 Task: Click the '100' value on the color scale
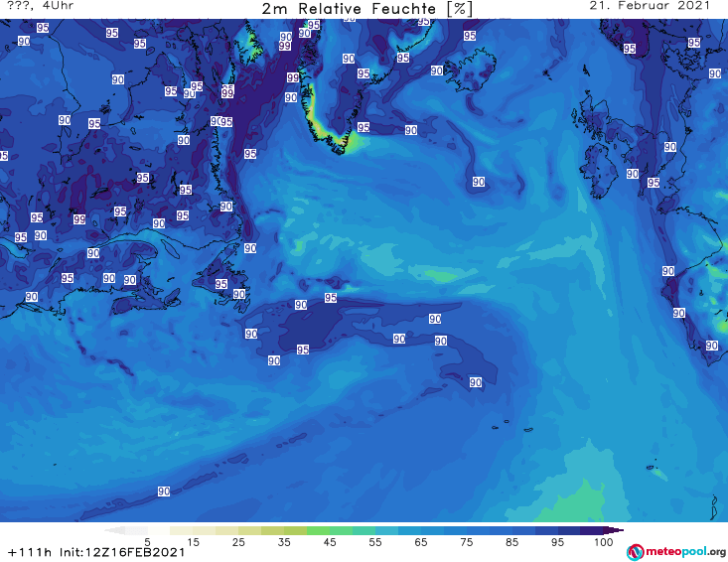coord(604,542)
